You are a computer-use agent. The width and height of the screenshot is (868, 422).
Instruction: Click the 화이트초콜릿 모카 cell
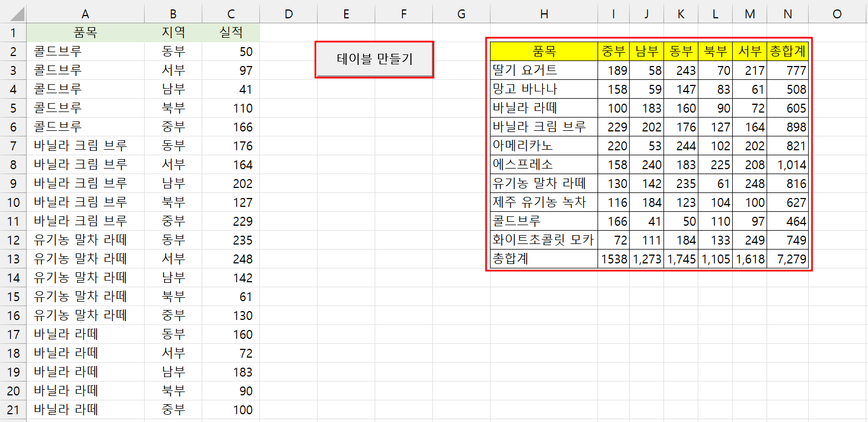pos(544,240)
